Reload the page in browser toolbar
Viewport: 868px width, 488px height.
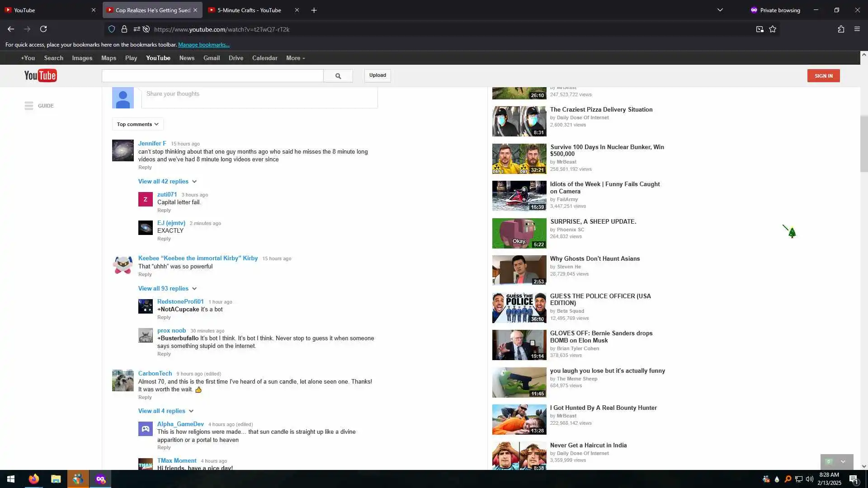point(43,29)
